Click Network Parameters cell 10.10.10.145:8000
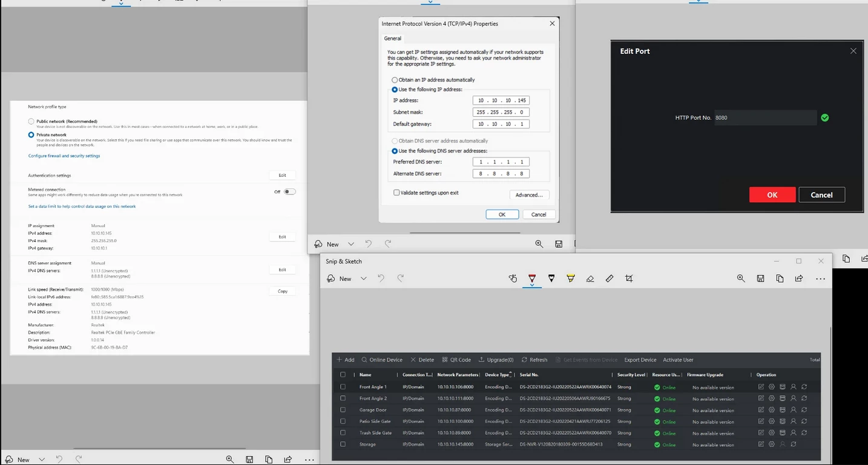The width and height of the screenshot is (868, 465). [455, 444]
